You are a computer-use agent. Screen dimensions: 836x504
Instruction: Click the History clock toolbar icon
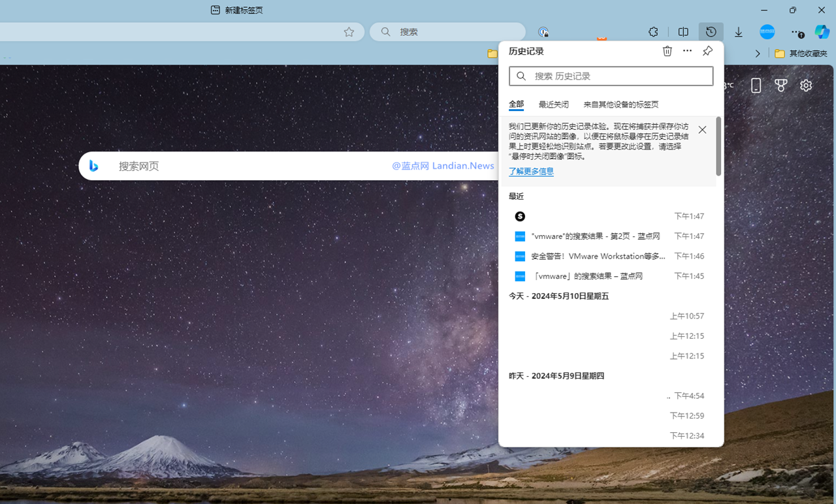pos(711,31)
